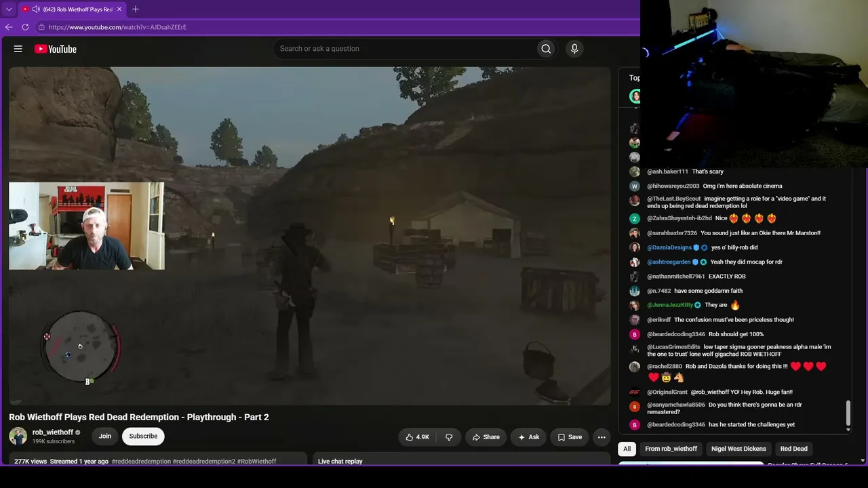Viewport: 868px width, 488px height.
Task: Click the browser address bar URL
Action: coord(117,27)
